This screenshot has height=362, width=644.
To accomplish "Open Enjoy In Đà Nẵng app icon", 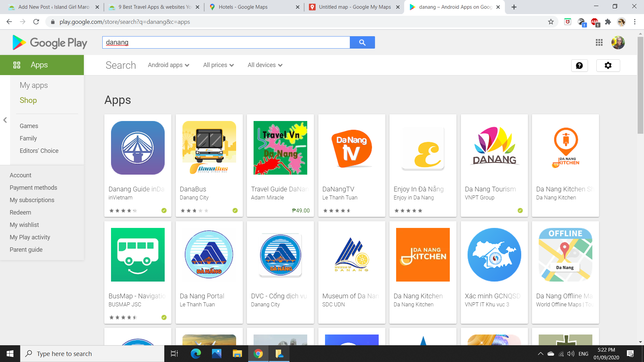I will tap(423, 148).
